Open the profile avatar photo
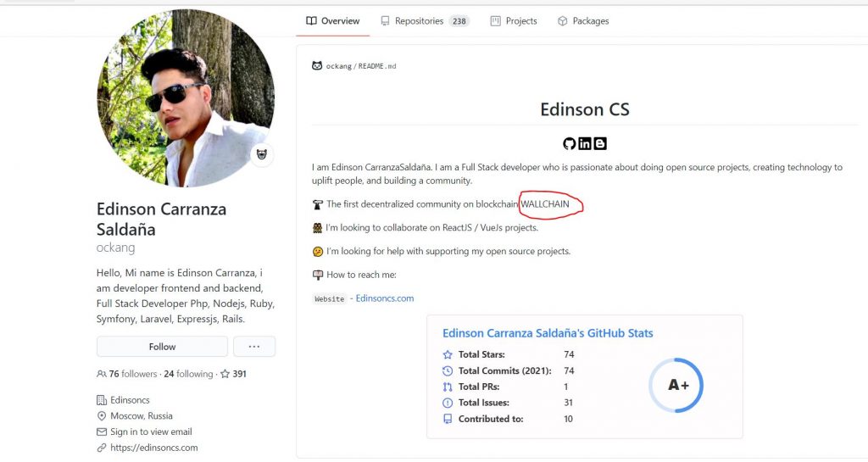The height and width of the screenshot is (462, 868). pyautogui.click(x=186, y=98)
